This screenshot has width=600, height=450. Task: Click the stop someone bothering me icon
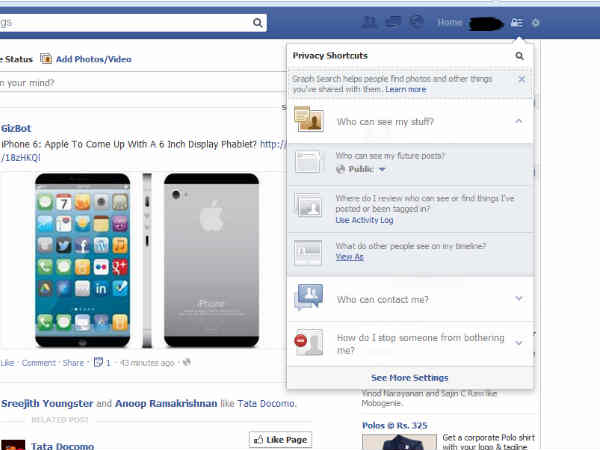[x=309, y=342]
